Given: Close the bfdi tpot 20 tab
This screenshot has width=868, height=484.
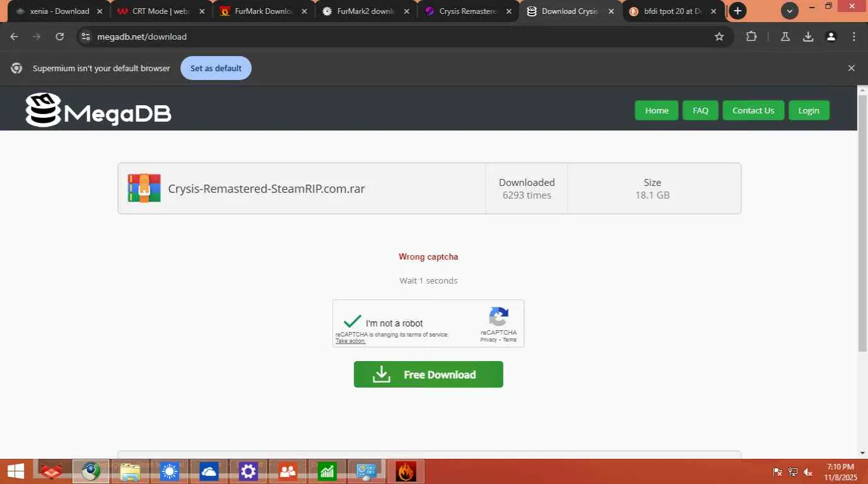Looking at the screenshot, I should [x=713, y=11].
